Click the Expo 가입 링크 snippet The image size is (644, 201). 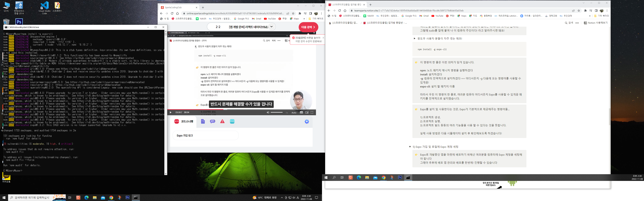point(205,136)
